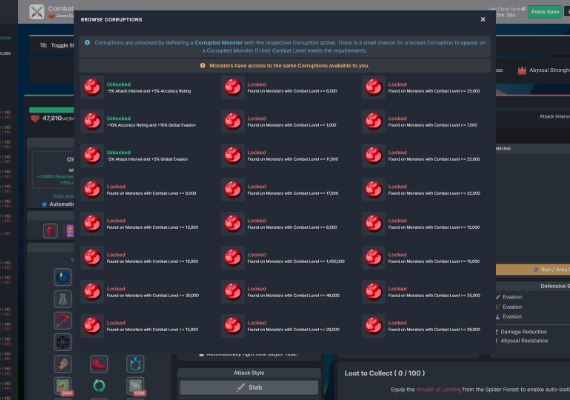Click locked corruption requiring Combat Level 1,450,000
The width and height of the screenshot is (570, 400).
pos(233,257)
